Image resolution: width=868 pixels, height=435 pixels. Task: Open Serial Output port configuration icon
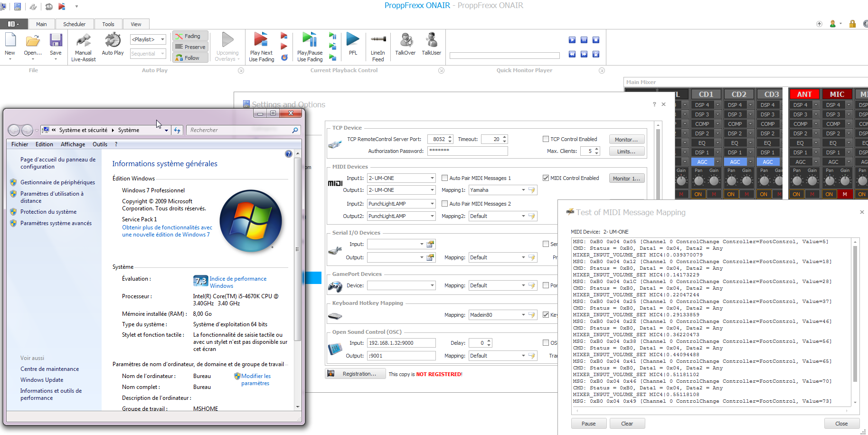[430, 257]
